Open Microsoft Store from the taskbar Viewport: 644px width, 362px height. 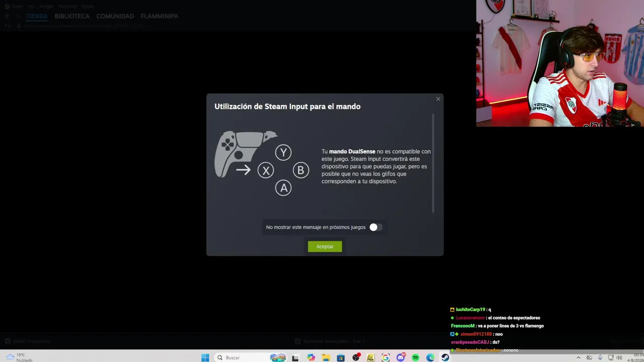[341, 357]
